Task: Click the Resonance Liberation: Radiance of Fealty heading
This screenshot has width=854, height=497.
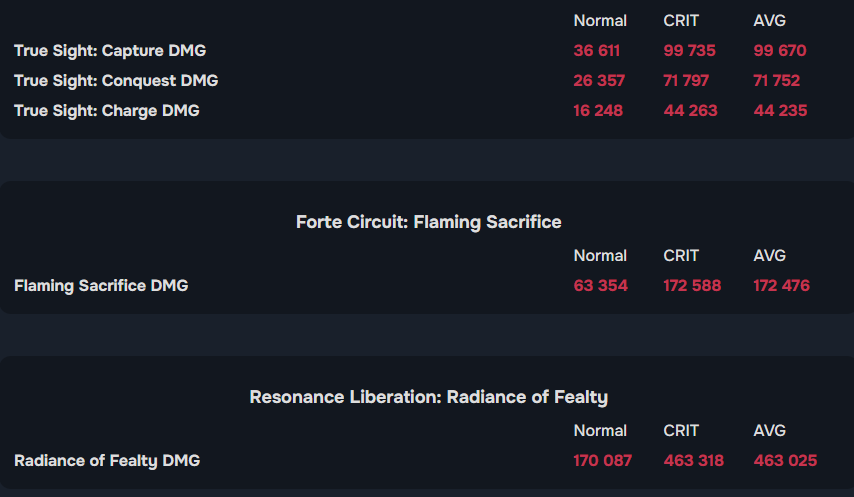Action: [428, 396]
